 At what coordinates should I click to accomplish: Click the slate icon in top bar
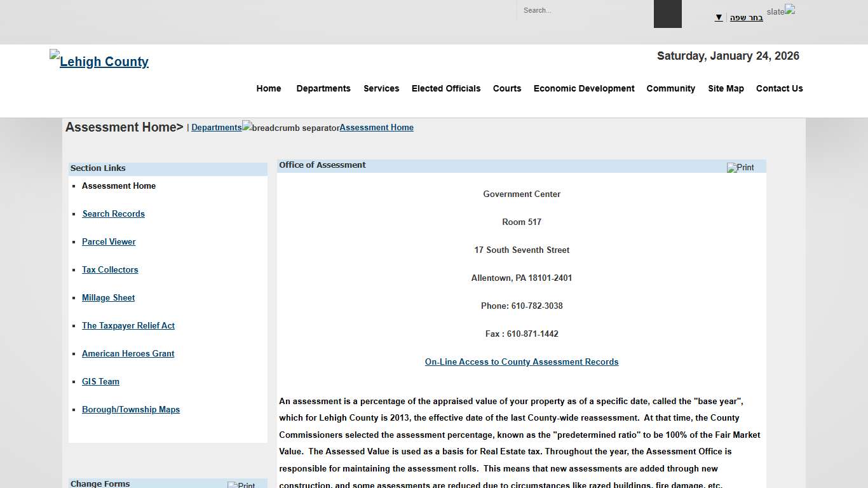(781, 11)
